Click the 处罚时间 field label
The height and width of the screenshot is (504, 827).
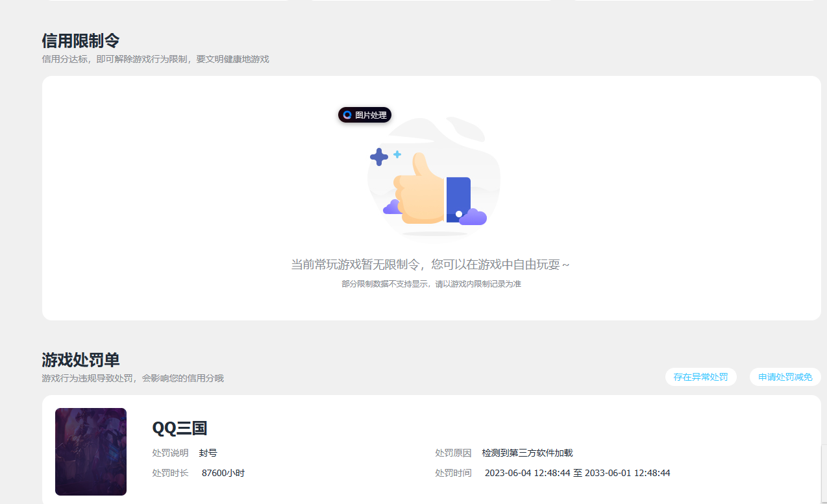coord(453,473)
